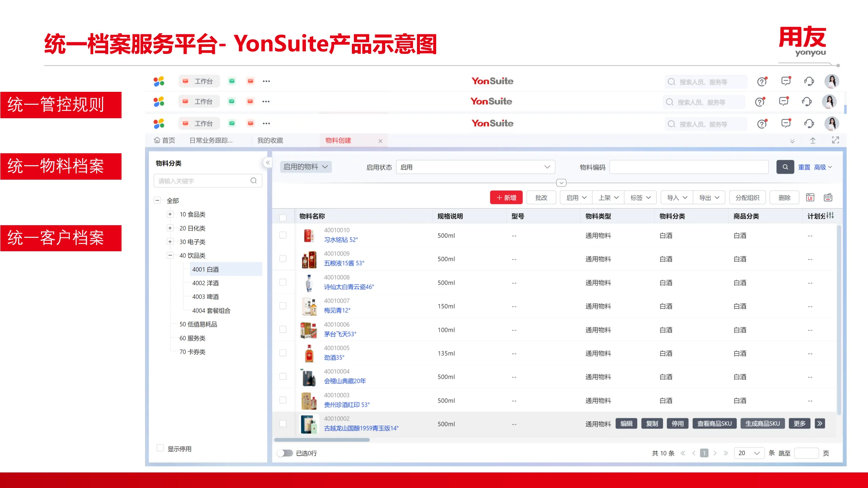Click the 编辑 button on hovered row
The height and width of the screenshot is (488, 868).
click(626, 423)
